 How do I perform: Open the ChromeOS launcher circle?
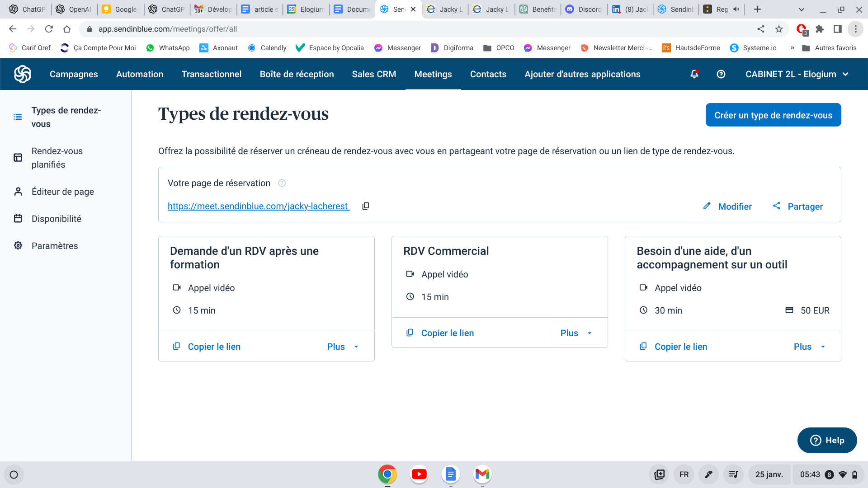tap(14, 474)
